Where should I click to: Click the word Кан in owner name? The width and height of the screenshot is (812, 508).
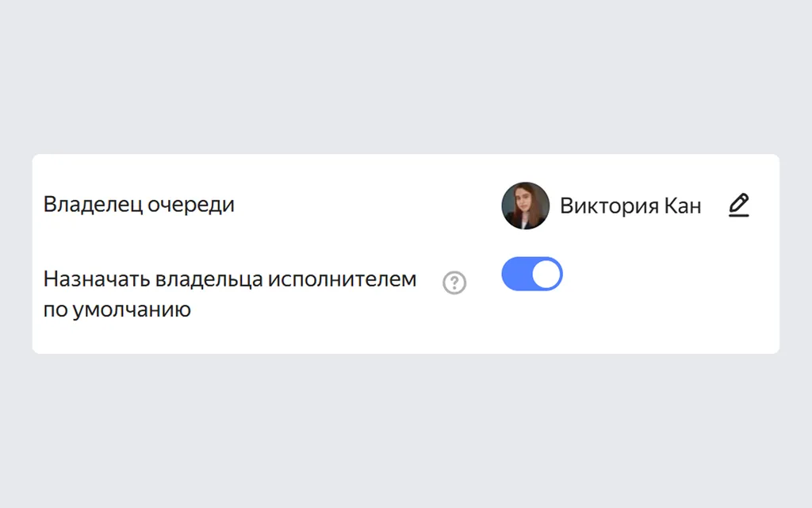[x=683, y=206]
